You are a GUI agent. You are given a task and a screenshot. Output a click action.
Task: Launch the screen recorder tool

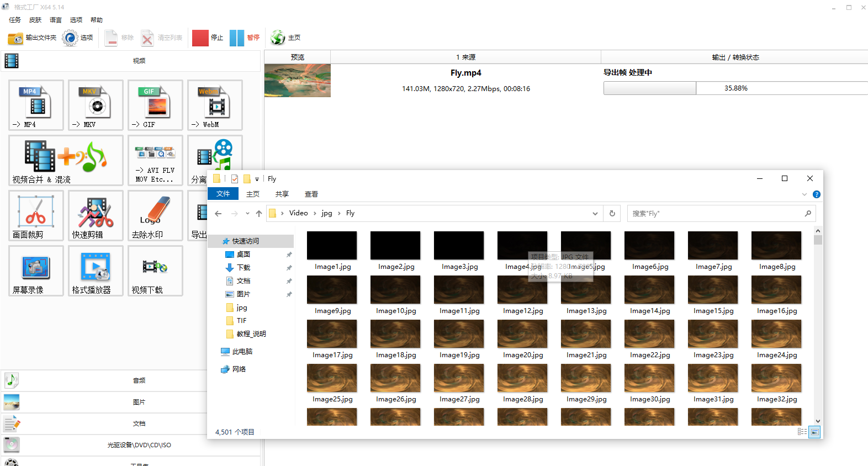(36, 271)
